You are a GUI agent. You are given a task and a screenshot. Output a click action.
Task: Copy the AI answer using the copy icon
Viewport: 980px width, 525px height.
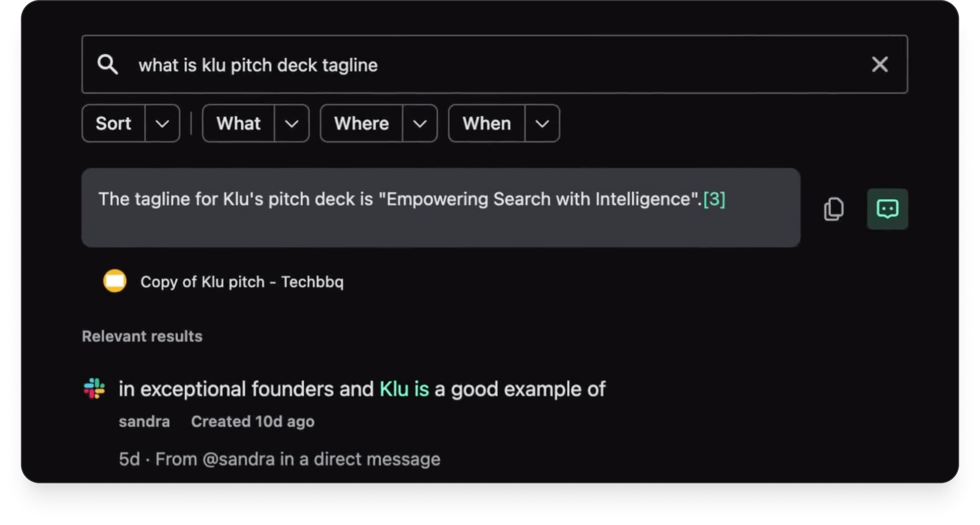tap(834, 209)
